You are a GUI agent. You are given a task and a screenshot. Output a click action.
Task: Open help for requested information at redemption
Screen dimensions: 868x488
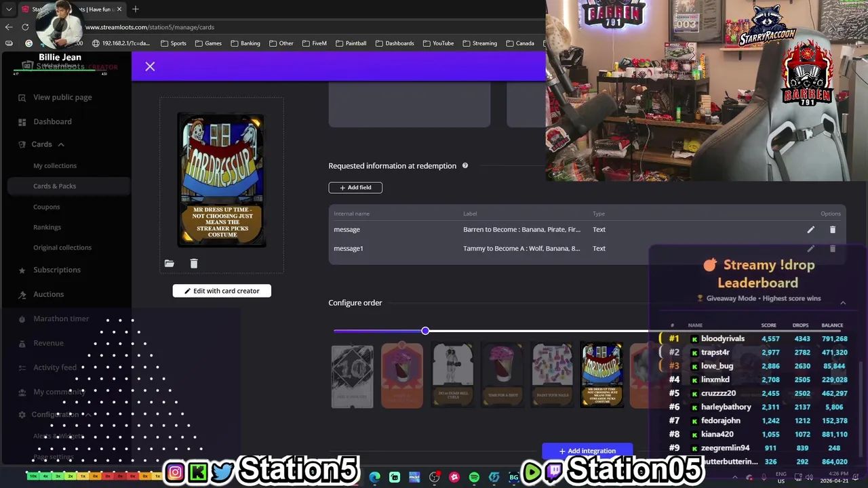tap(465, 165)
